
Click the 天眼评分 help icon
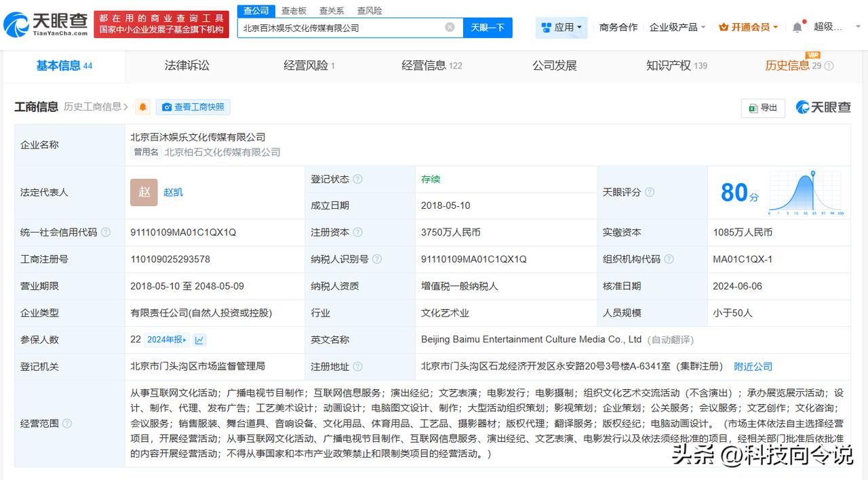point(649,192)
